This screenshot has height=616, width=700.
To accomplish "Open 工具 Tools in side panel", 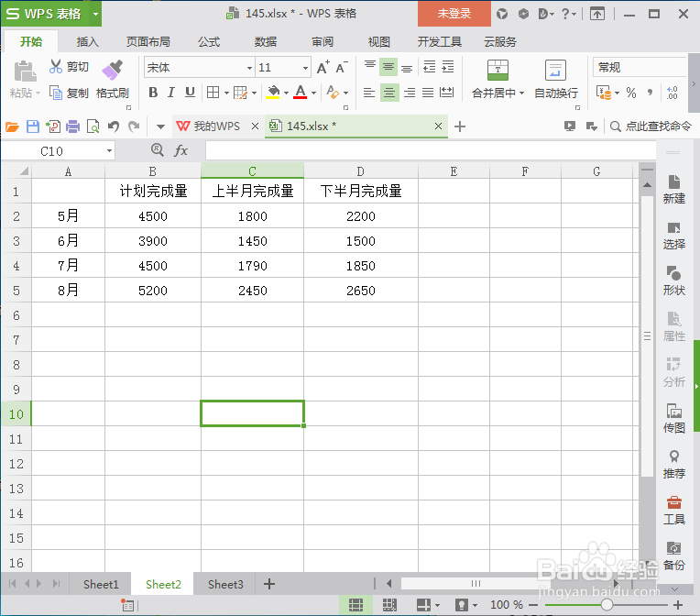I will [x=673, y=511].
